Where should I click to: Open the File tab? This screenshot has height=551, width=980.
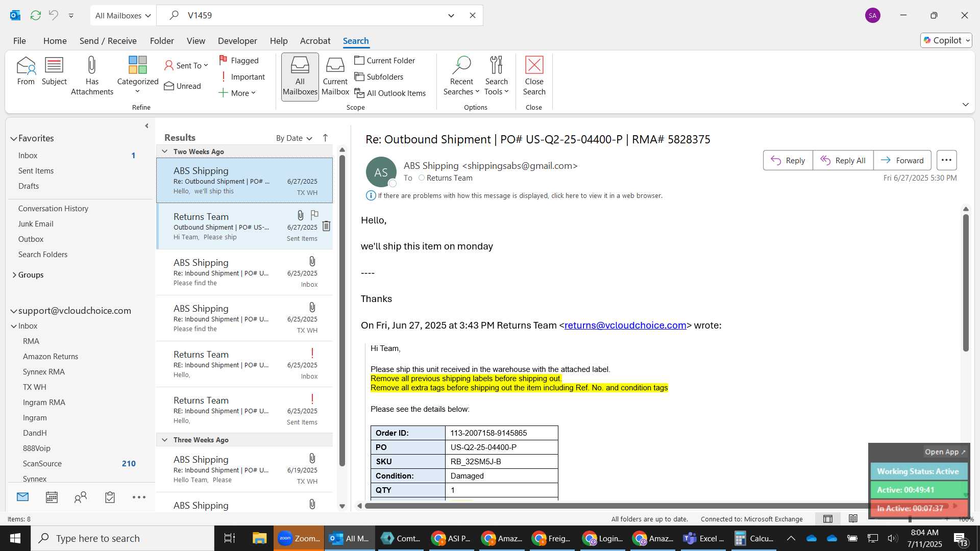(x=19, y=40)
